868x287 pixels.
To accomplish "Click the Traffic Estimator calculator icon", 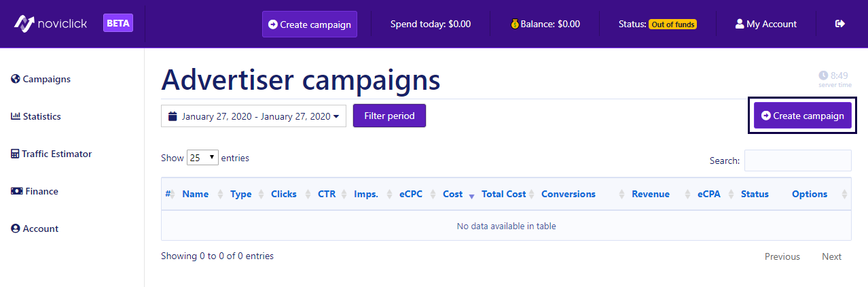I will pyautogui.click(x=16, y=154).
